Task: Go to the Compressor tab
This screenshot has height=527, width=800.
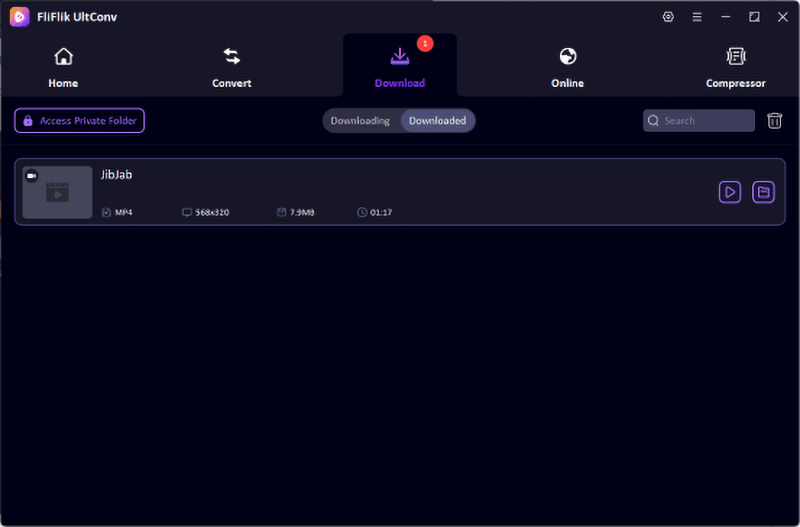Action: point(735,67)
